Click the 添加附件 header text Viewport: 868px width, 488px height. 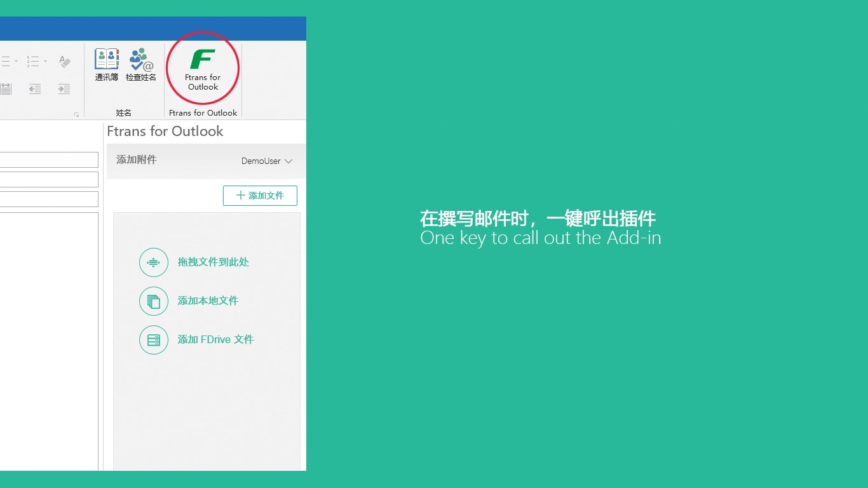(136, 160)
